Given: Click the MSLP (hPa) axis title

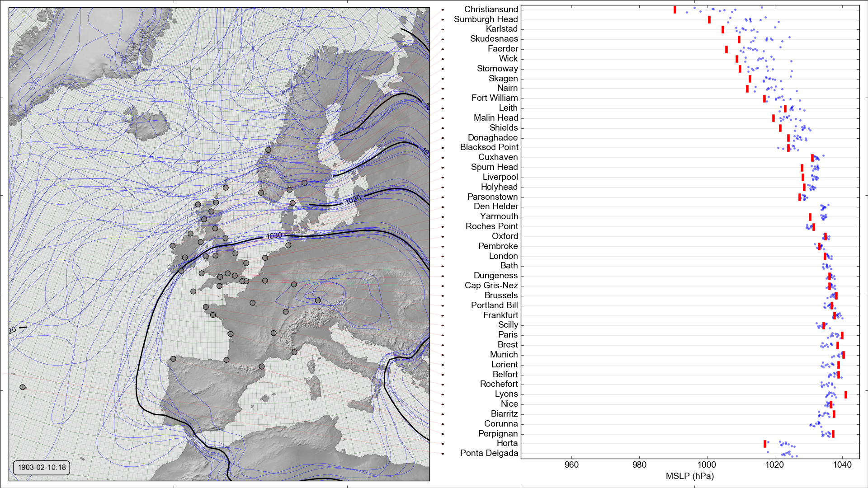Looking at the screenshot, I should tap(689, 476).
